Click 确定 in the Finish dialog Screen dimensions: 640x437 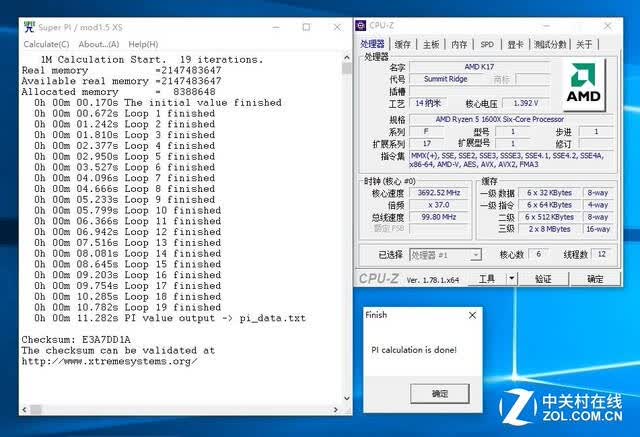(440, 394)
